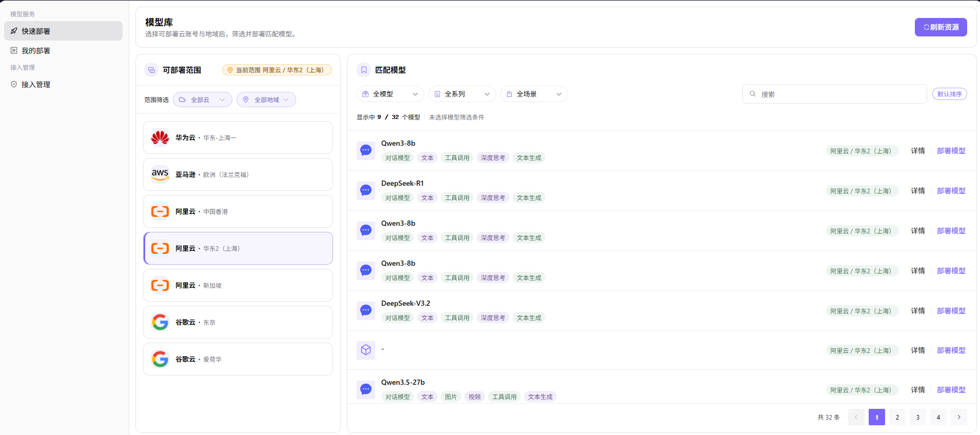Open 详情 for the unnamed "-" model

pos(918,350)
